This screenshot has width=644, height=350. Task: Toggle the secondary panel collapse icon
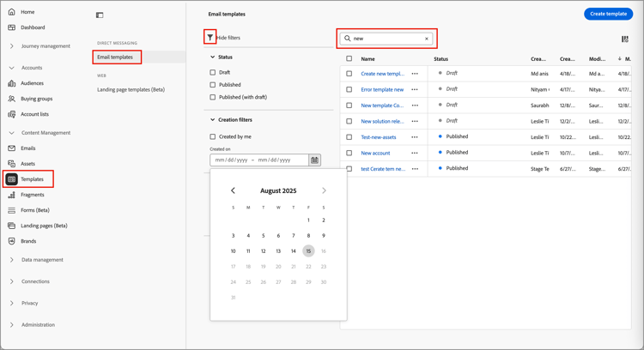[x=100, y=15]
